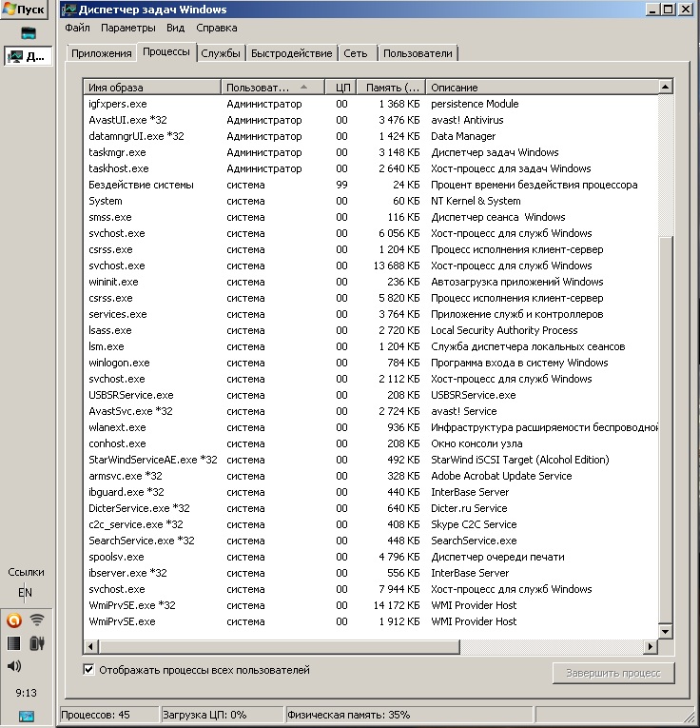Click the Task Manager CPU meter tray icon
The height and width of the screenshot is (728, 700).
[x=14, y=643]
